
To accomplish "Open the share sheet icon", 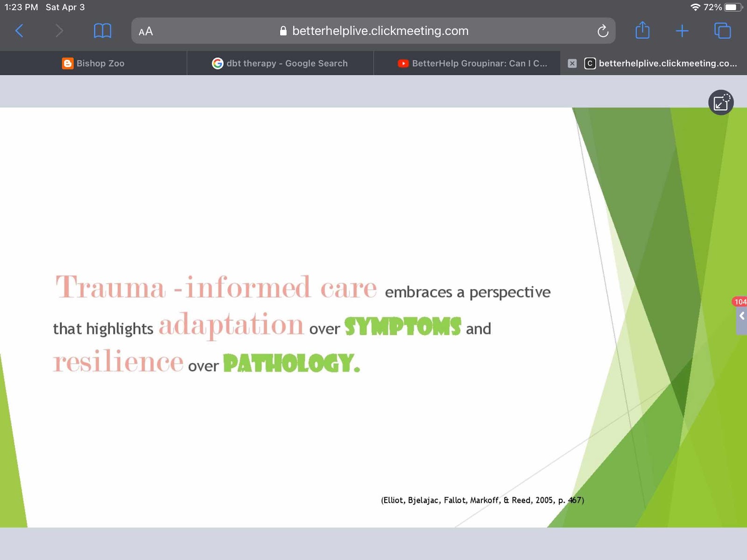I will coord(642,30).
